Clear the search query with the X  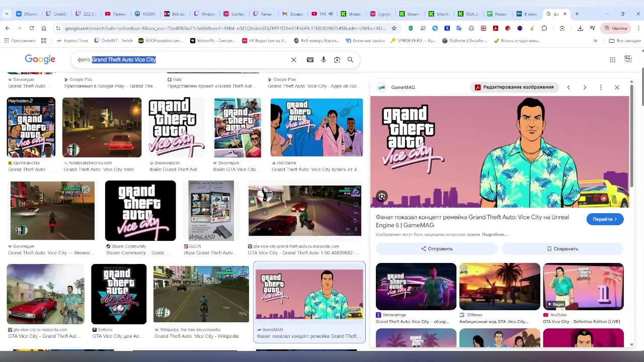tap(294, 60)
